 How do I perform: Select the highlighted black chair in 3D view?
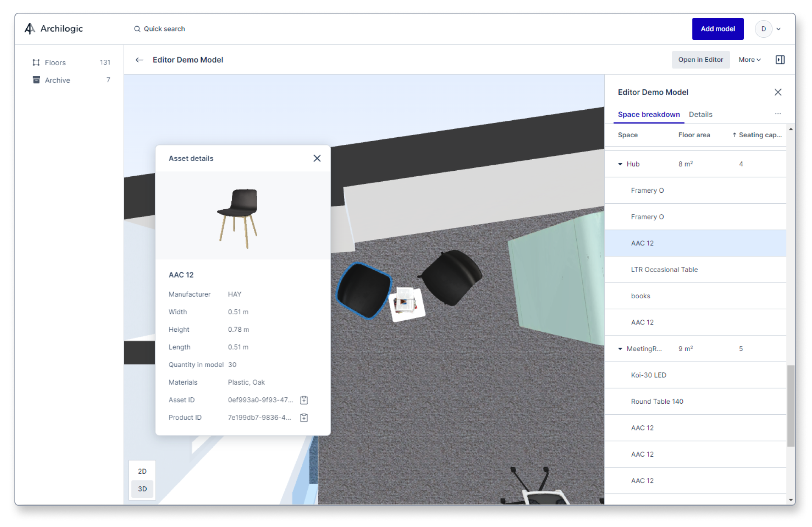364,290
